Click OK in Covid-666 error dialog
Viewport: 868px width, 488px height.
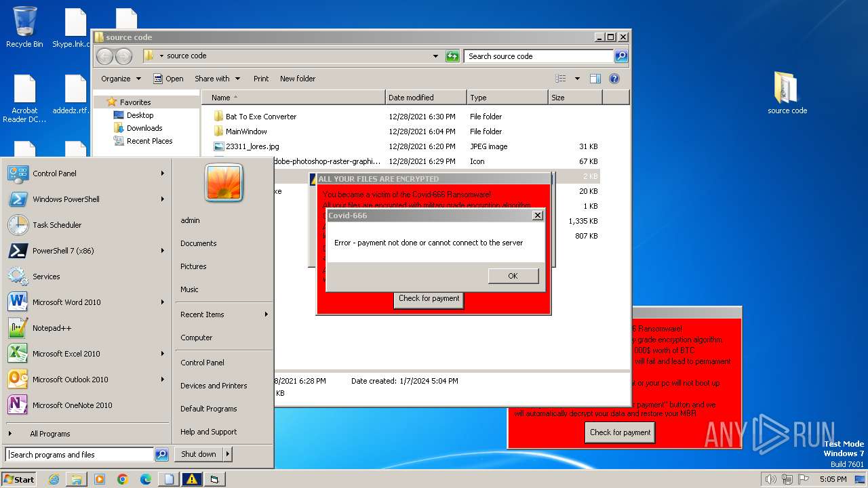(513, 276)
